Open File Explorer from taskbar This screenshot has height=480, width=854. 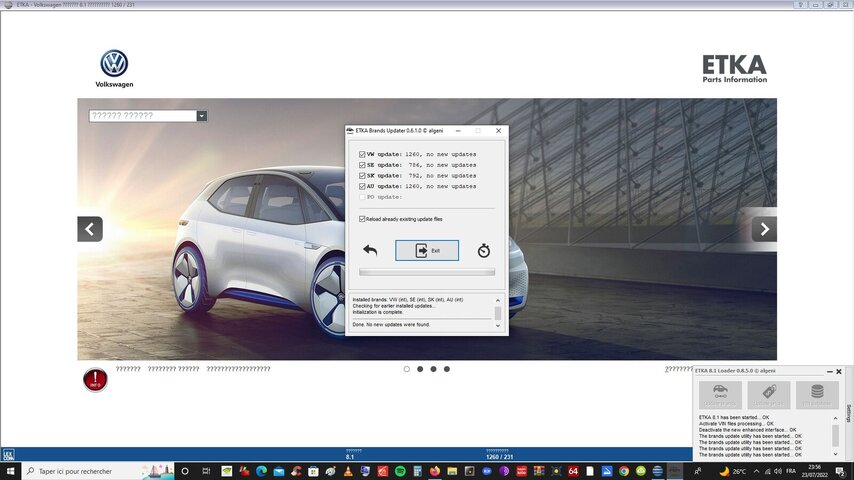452,471
